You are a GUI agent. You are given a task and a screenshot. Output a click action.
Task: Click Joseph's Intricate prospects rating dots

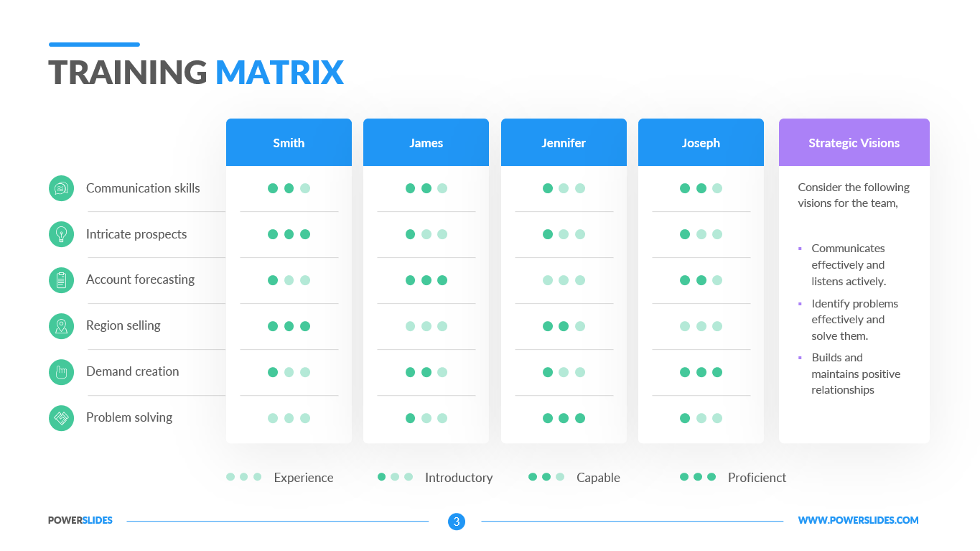click(x=701, y=234)
